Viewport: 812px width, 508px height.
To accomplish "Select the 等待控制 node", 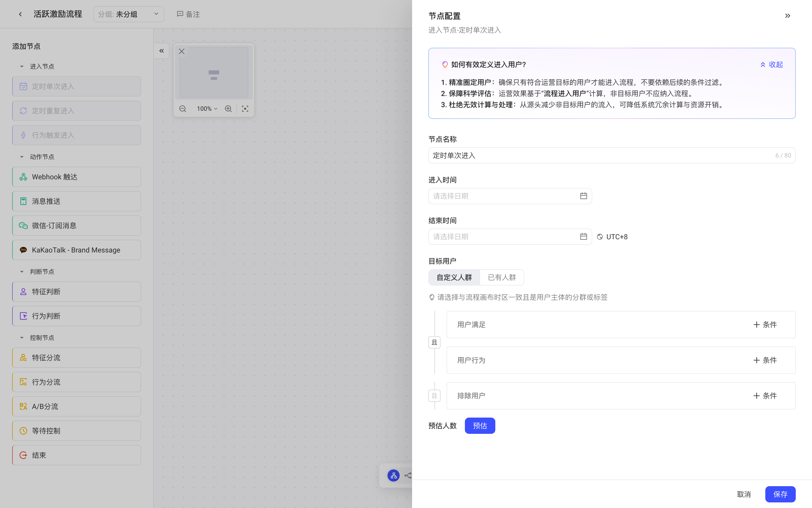I will pos(76,431).
